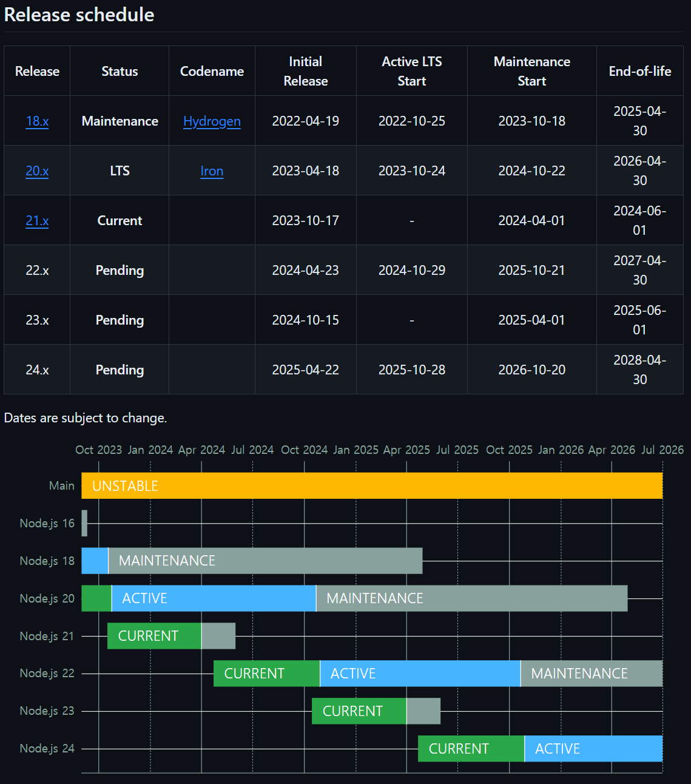The image size is (691, 784).
Task: Click the date 2026-10-20
Action: [532, 370]
